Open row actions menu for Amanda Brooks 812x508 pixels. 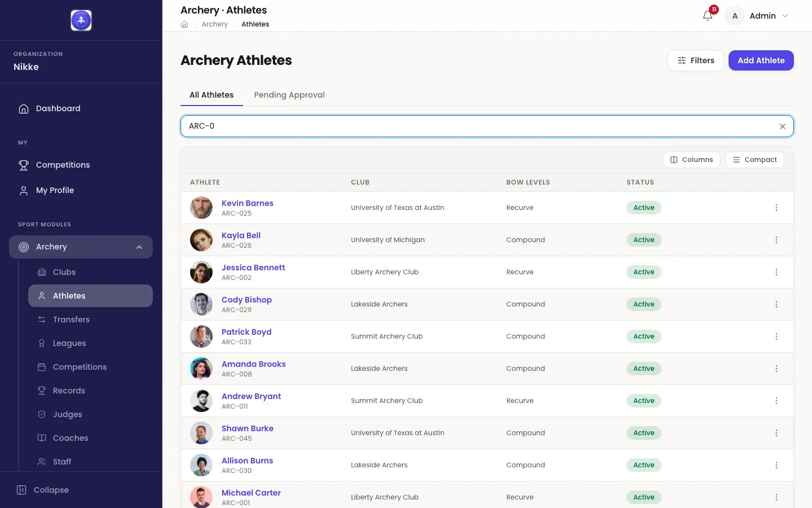776,369
